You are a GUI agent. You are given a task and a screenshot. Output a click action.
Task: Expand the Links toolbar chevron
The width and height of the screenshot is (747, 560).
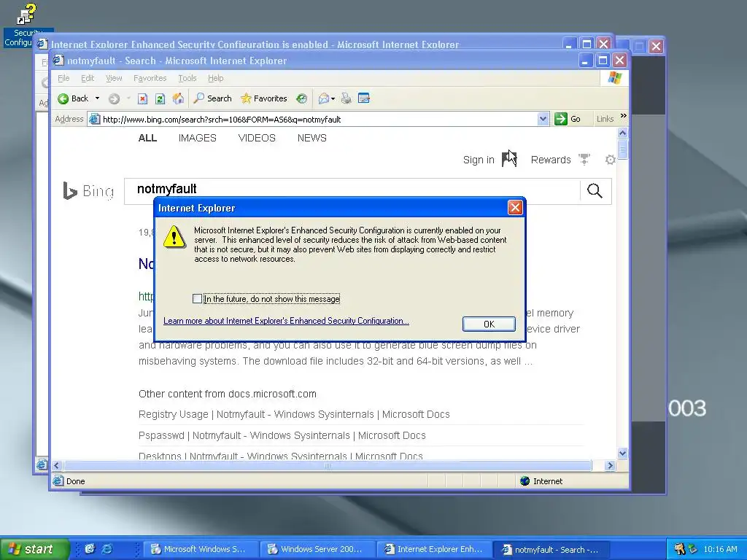tap(623, 116)
